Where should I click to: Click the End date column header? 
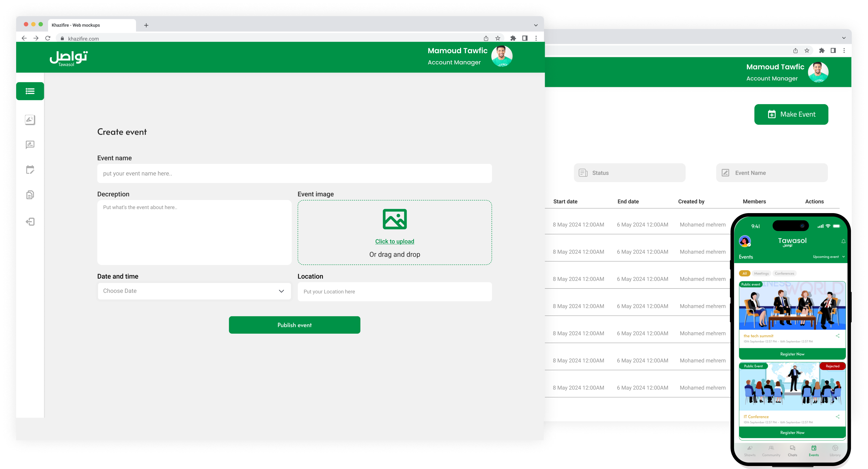coord(628,202)
